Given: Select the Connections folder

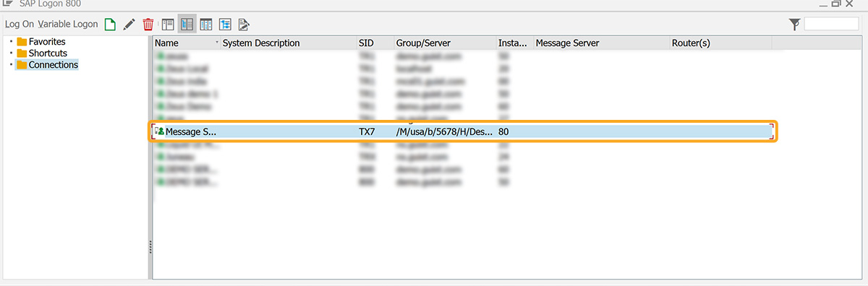Looking at the screenshot, I should 47,65.
